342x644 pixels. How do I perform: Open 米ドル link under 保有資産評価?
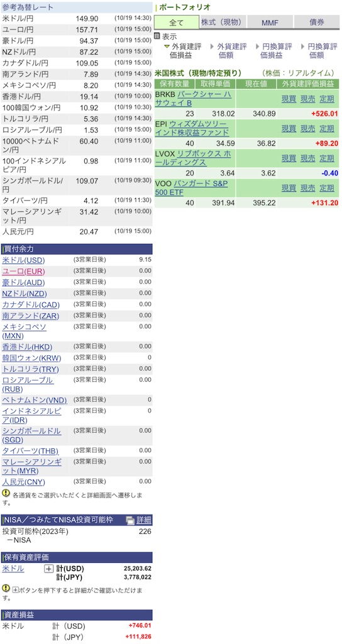13,569
